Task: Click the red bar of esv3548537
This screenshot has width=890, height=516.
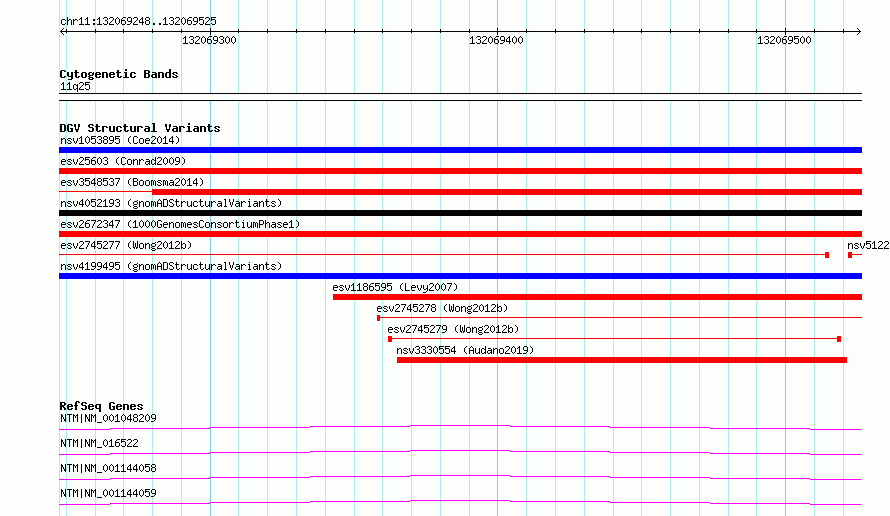Action: pos(507,192)
